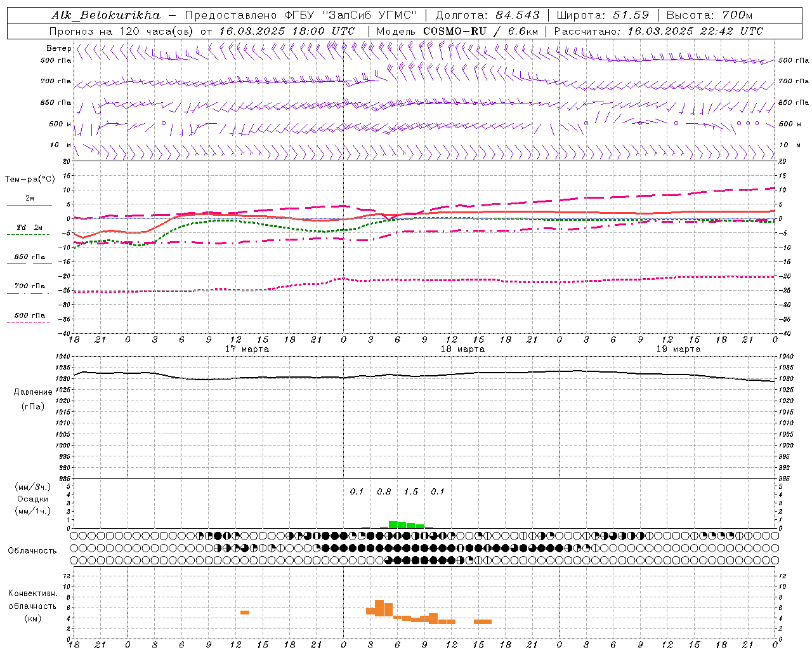This screenshot has height=650, width=812.
Task: Click the solid red line sample under 2м legend
Action: click(29, 206)
